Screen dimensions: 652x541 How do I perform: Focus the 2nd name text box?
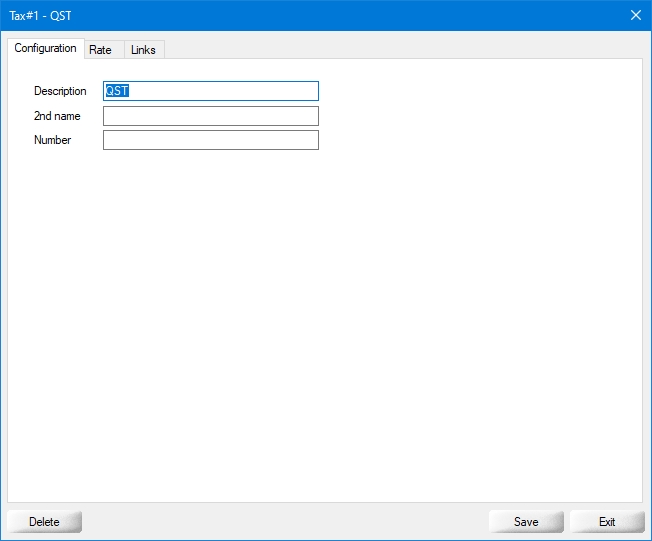coord(210,116)
